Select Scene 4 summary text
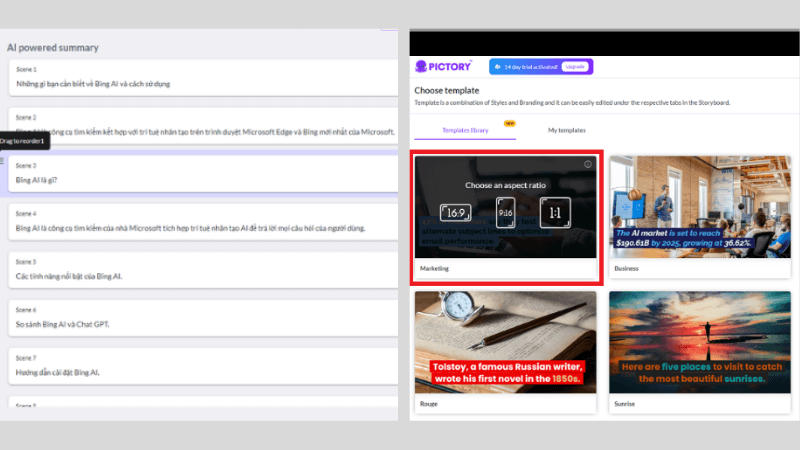800x450 pixels. pos(190,228)
